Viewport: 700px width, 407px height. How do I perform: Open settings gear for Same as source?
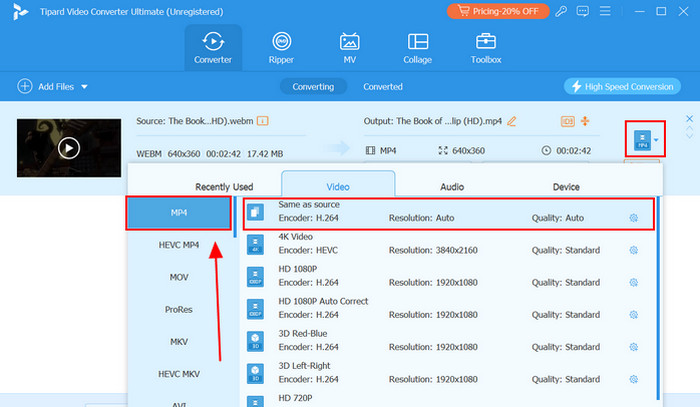[x=633, y=218]
